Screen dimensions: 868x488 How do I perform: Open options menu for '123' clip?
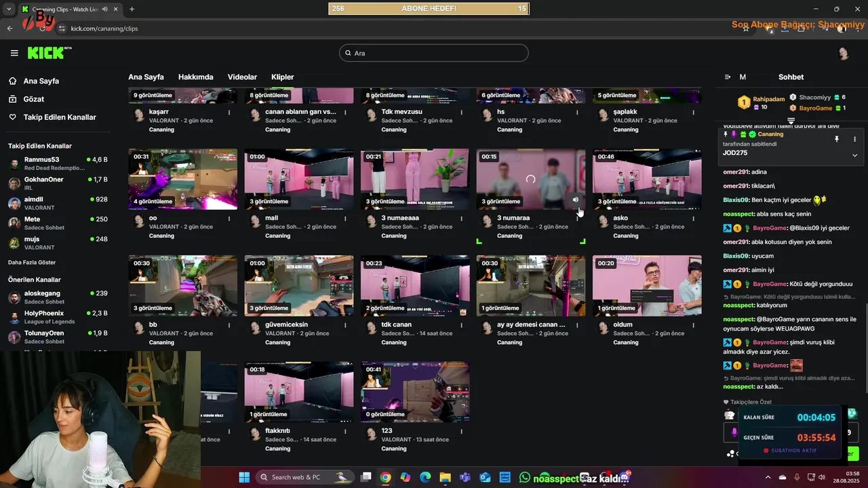[x=461, y=432]
